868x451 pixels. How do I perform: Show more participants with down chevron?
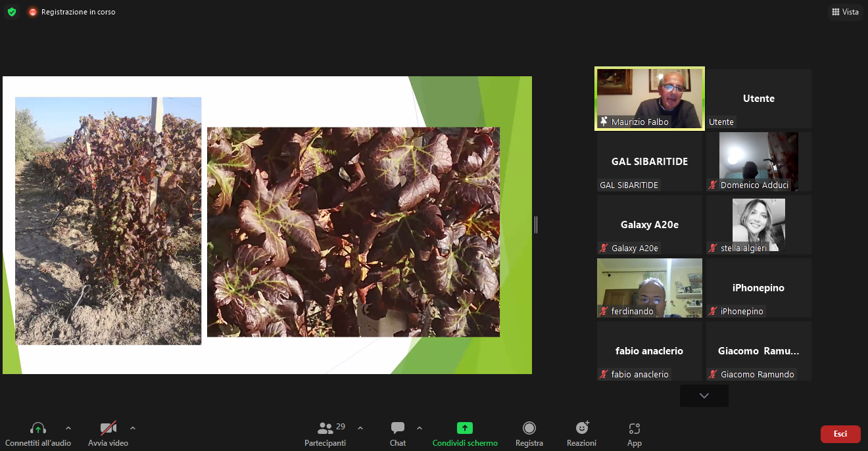point(704,396)
